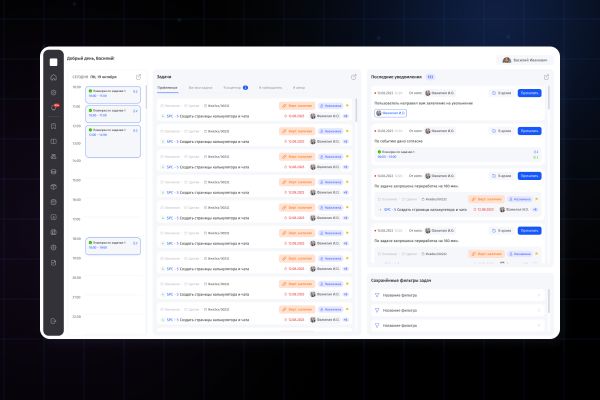Open the sidebar icon with the red badge

(x=54, y=108)
